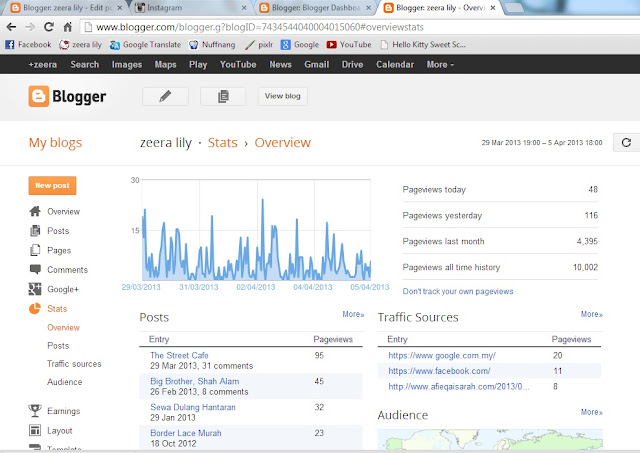Open The Street Cafe post entry
The height and width of the screenshot is (453, 640).
click(179, 355)
